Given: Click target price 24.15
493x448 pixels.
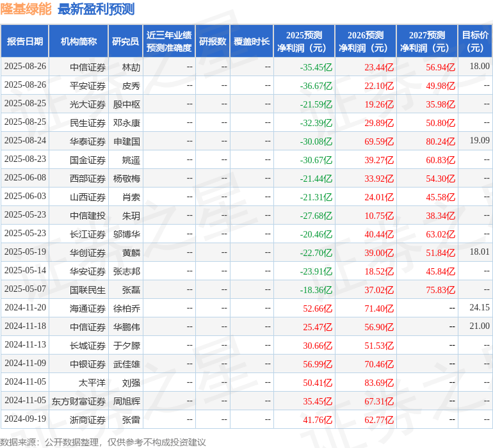Looking at the screenshot, I should (x=480, y=307).
